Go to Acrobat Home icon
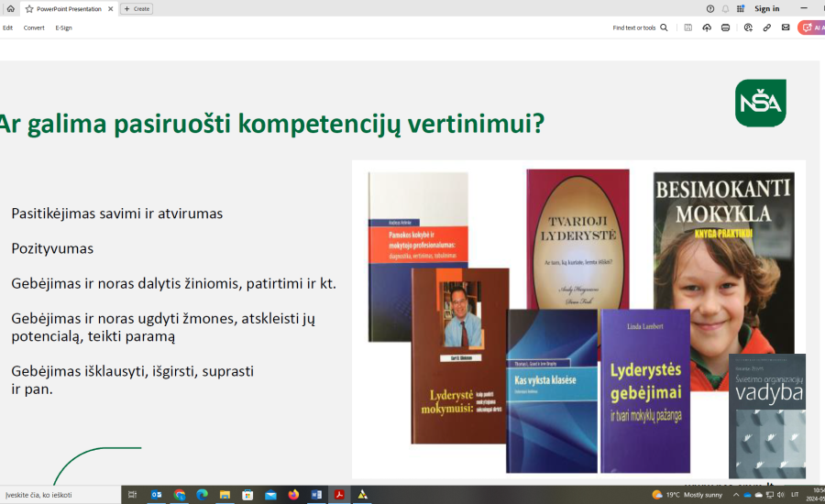Image resolution: width=825 pixels, height=504 pixels. tap(10, 8)
